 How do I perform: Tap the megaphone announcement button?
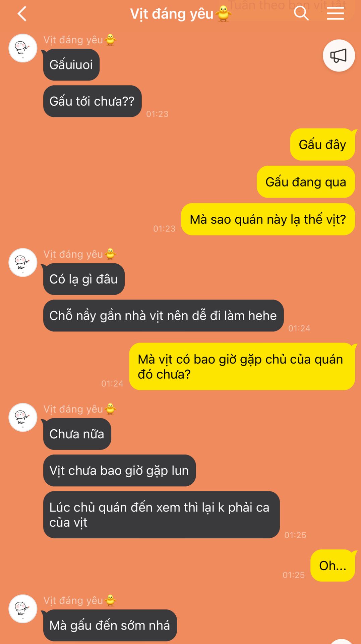[339, 55]
